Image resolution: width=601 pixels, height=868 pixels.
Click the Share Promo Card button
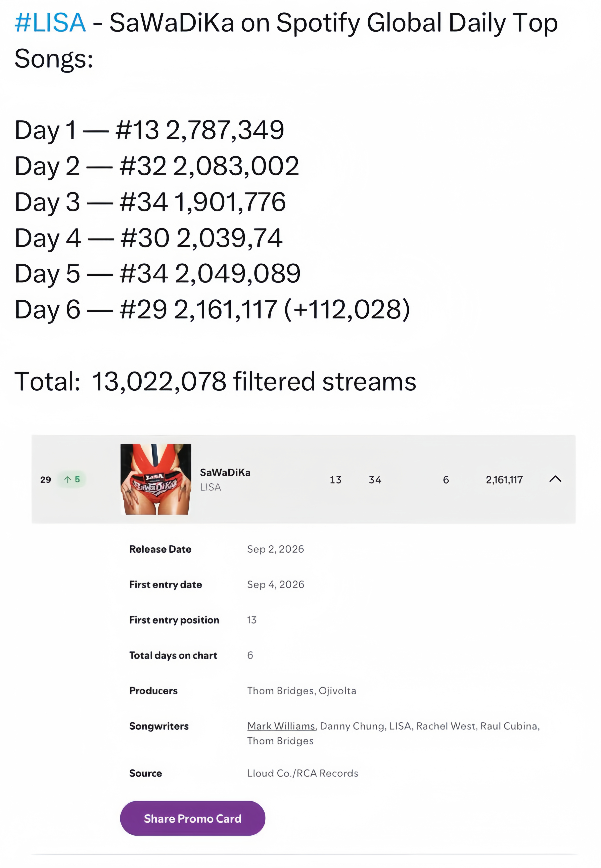click(192, 818)
